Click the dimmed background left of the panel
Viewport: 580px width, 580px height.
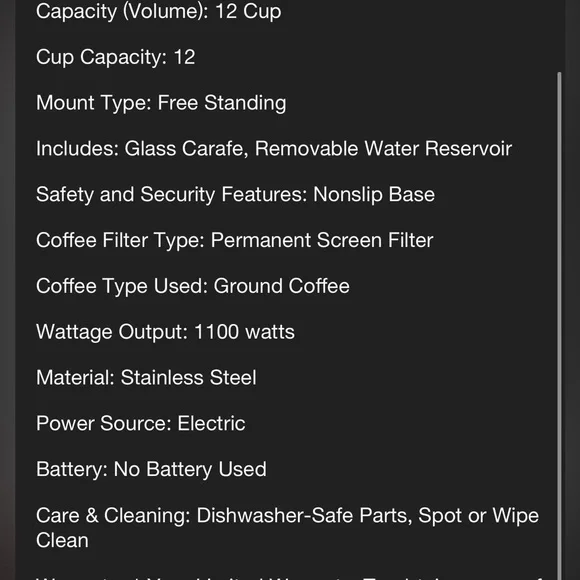(7, 290)
